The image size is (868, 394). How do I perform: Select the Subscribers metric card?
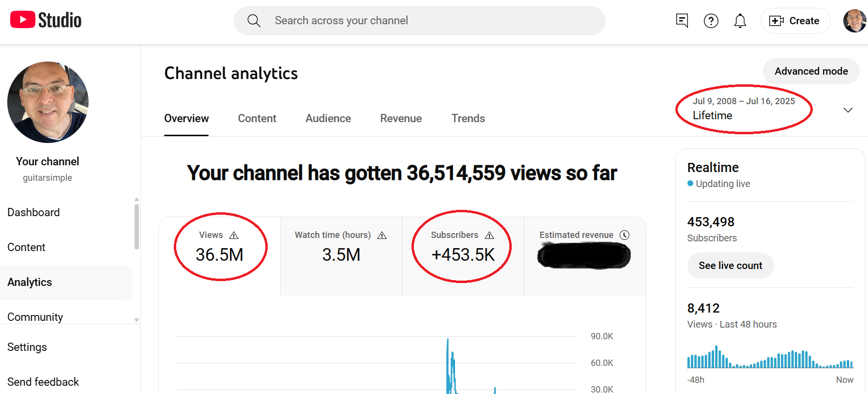463,256
